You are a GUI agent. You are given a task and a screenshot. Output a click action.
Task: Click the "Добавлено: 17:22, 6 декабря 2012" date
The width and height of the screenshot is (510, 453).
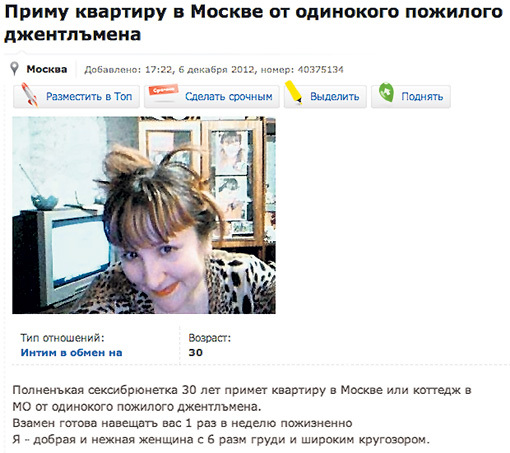click(x=170, y=70)
